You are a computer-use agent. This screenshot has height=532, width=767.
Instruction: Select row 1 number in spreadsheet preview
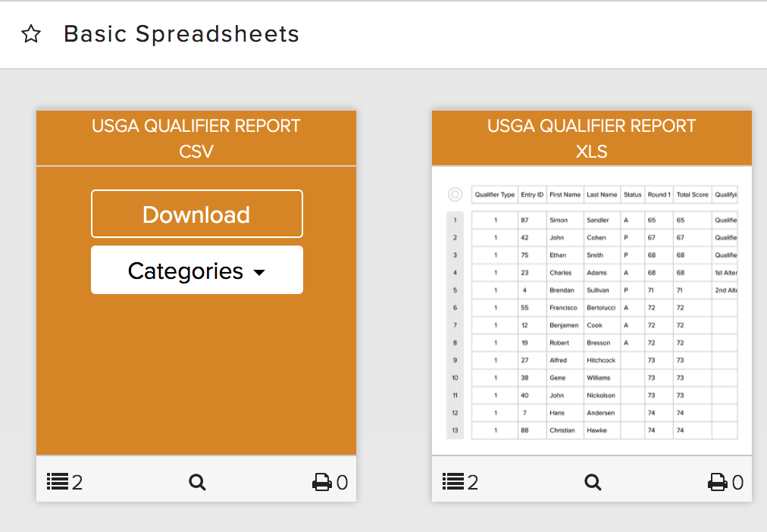(455, 220)
